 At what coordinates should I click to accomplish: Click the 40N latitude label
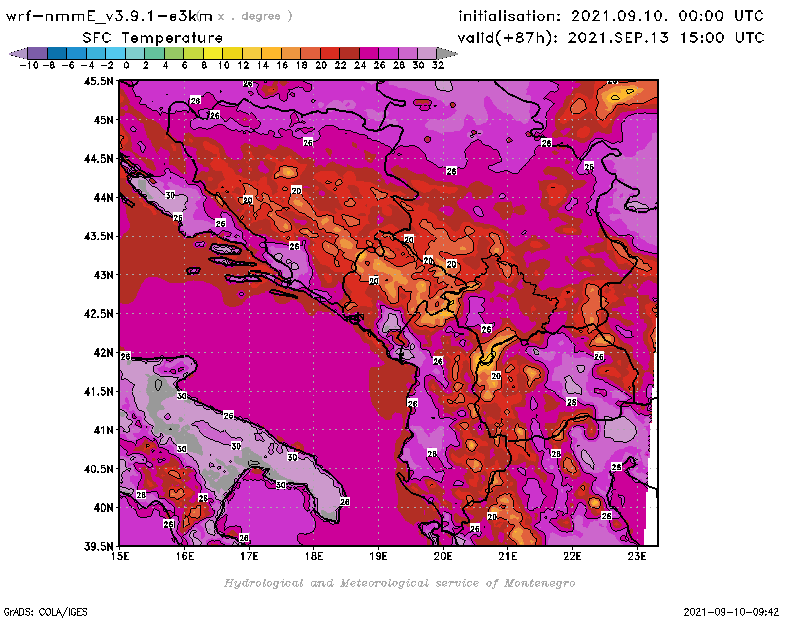click(103, 508)
